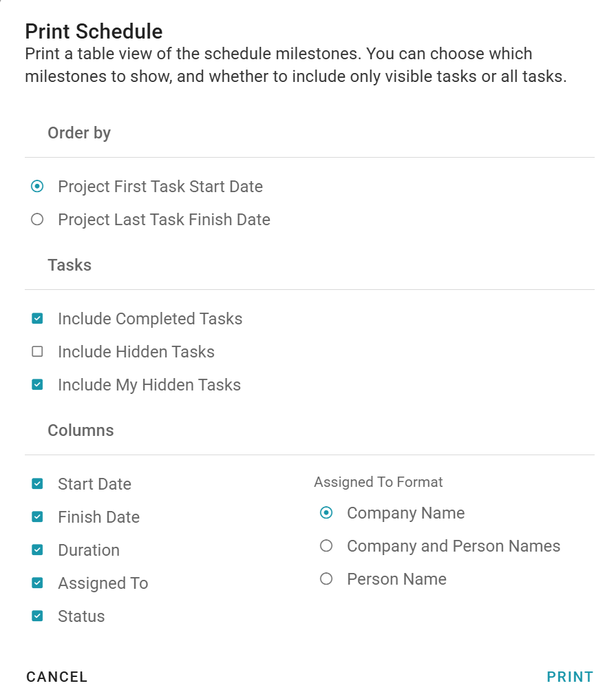The width and height of the screenshot is (616, 699).
Task: Toggle Include My Hidden Tasks checkbox
Action: (x=38, y=385)
